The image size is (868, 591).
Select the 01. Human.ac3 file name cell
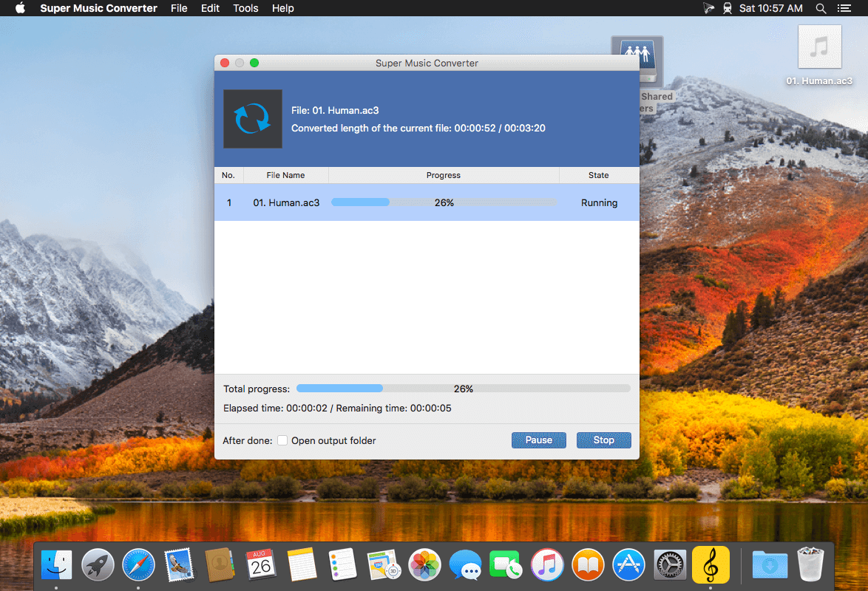[286, 202]
